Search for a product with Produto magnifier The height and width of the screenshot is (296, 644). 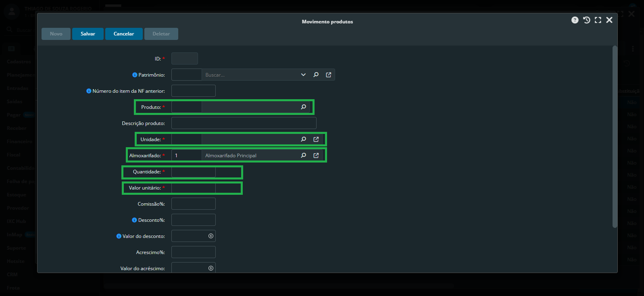[x=304, y=107]
